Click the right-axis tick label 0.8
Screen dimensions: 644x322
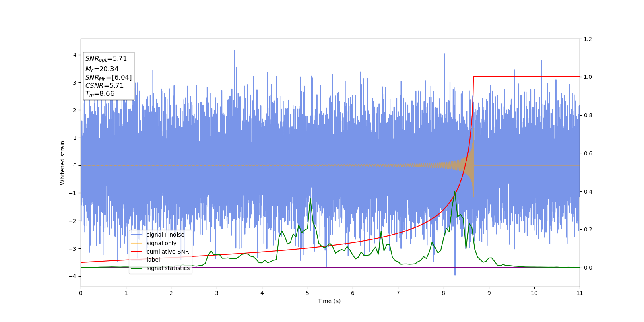[588, 115]
